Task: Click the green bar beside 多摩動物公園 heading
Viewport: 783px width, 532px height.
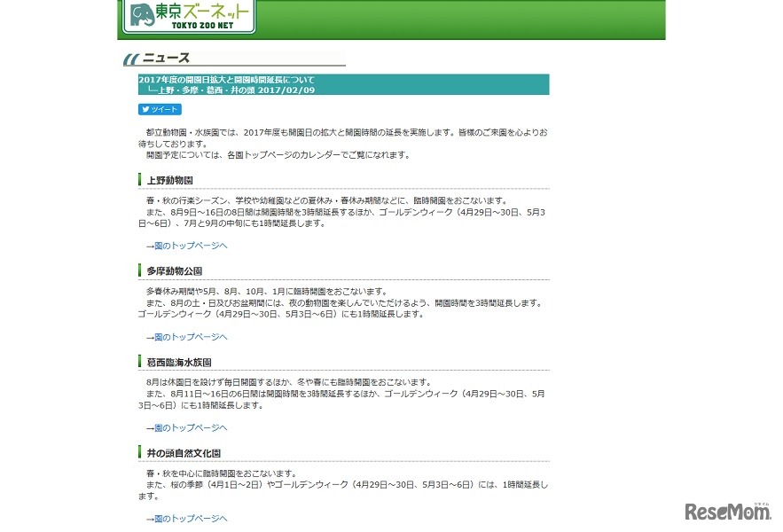Action: pyautogui.click(x=139, y=270)
